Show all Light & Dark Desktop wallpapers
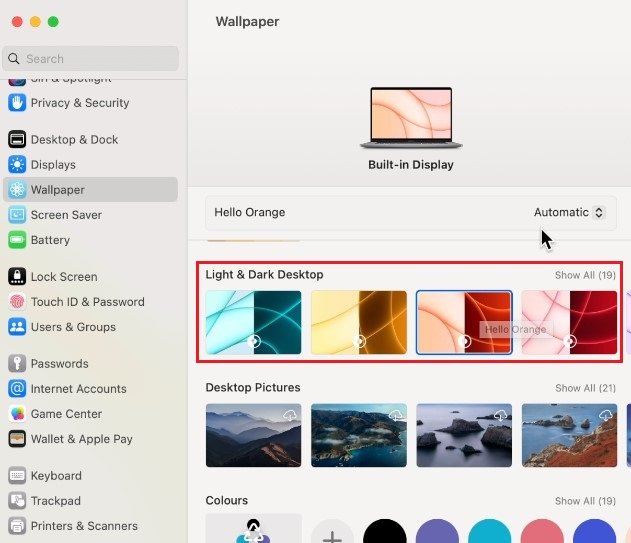Image resolution: width=631 pixels, height=543 pixels. coord(585,275)
